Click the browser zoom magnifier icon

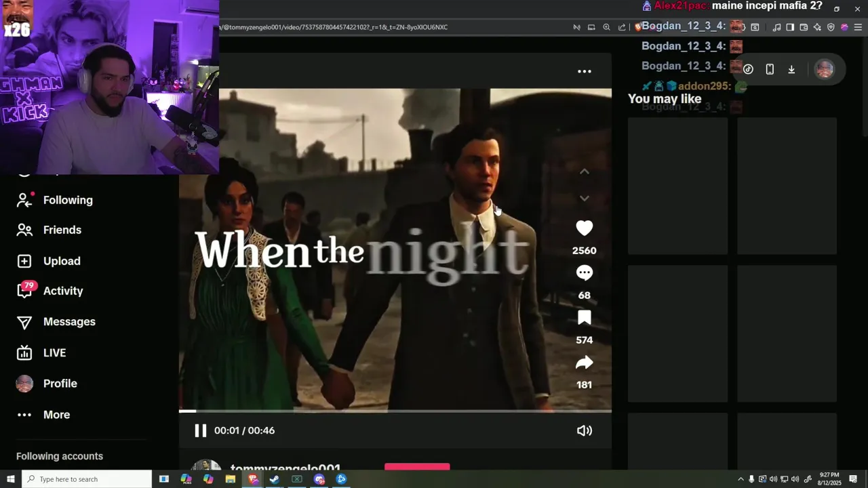[x=606, y=27]
